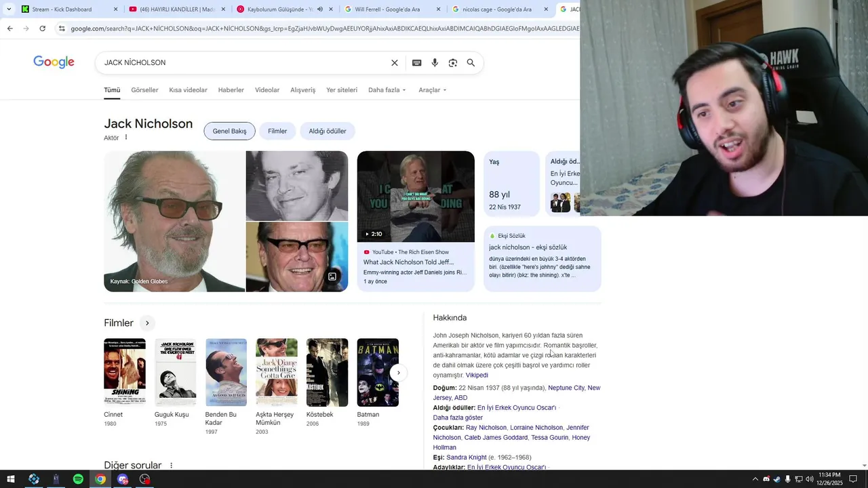Open site info icon in address bar

point(62,28)
